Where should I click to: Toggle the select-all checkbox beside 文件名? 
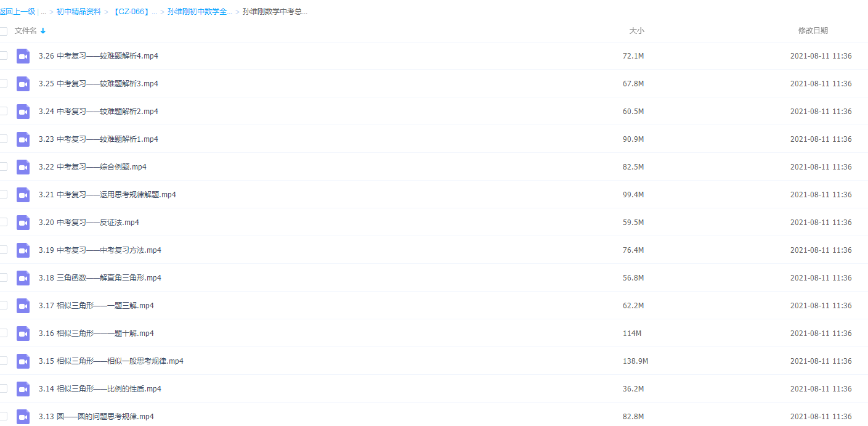(x=3, y=31)
